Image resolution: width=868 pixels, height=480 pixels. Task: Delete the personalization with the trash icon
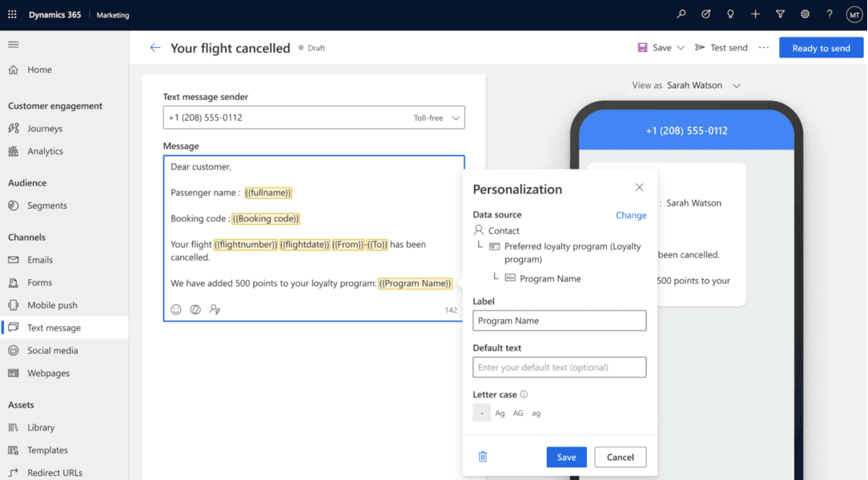click(482, 456)
